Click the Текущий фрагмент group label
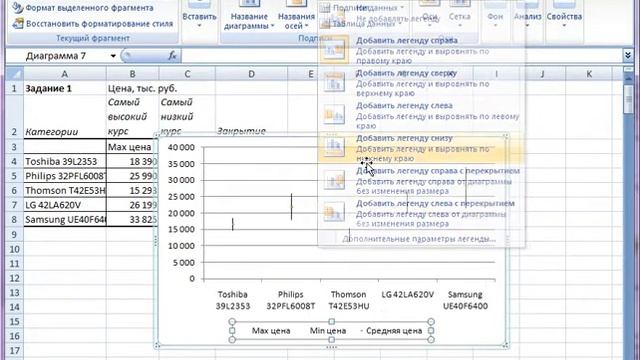Screen dimensions: 640x360 93,38
